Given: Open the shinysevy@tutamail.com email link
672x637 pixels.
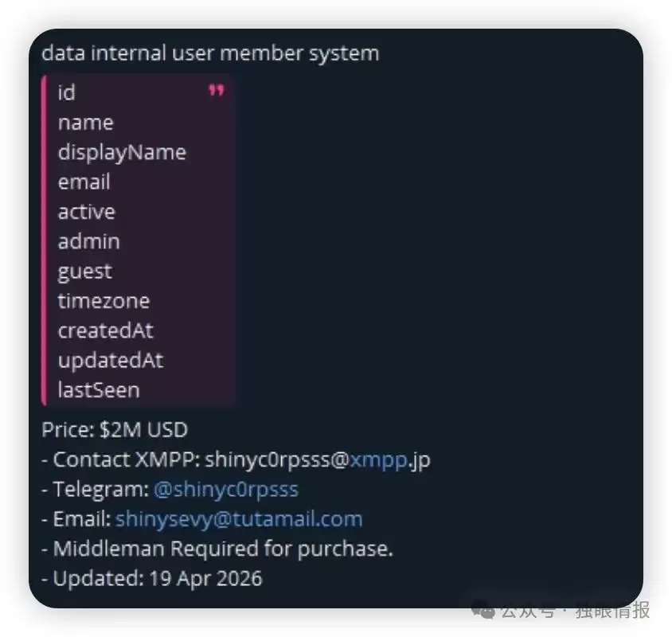Looking at the screenshot, I should pyautogui.click(x=239, y=519).
